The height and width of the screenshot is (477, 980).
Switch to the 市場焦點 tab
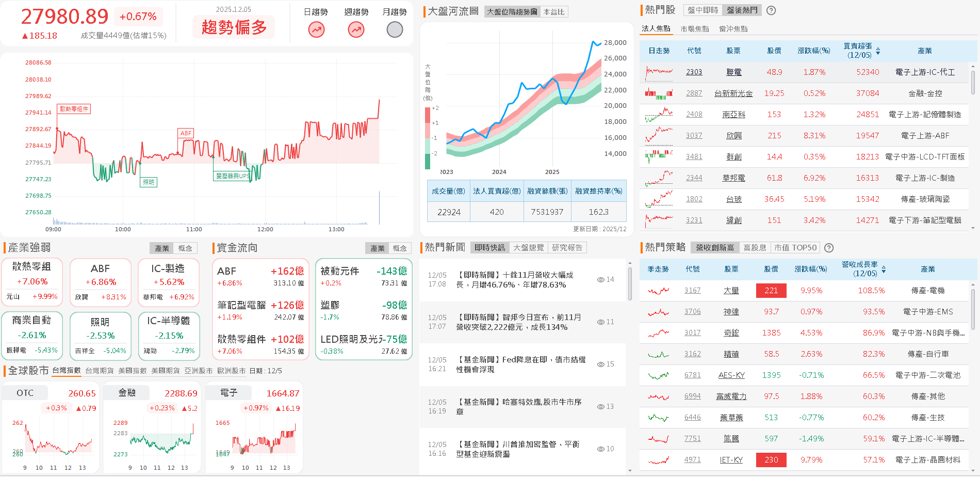click(x=695, y=29)
